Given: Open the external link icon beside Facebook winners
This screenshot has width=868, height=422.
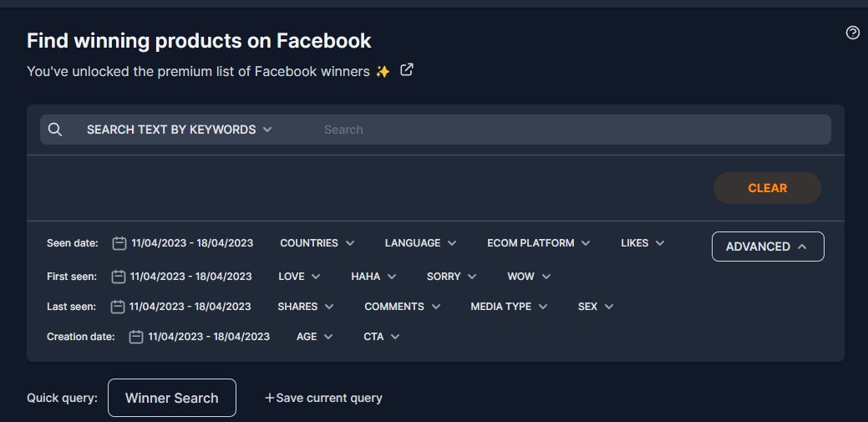Looking at the screenshot, I should click(407, 70).
